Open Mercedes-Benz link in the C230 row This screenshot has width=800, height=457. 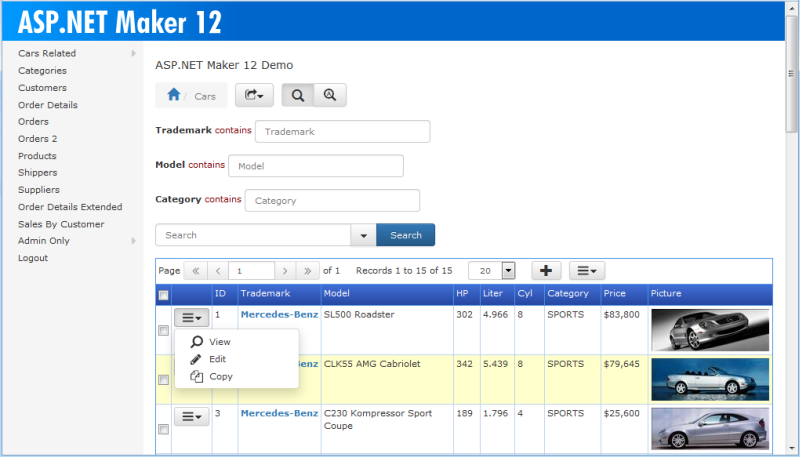coord(279,413)
